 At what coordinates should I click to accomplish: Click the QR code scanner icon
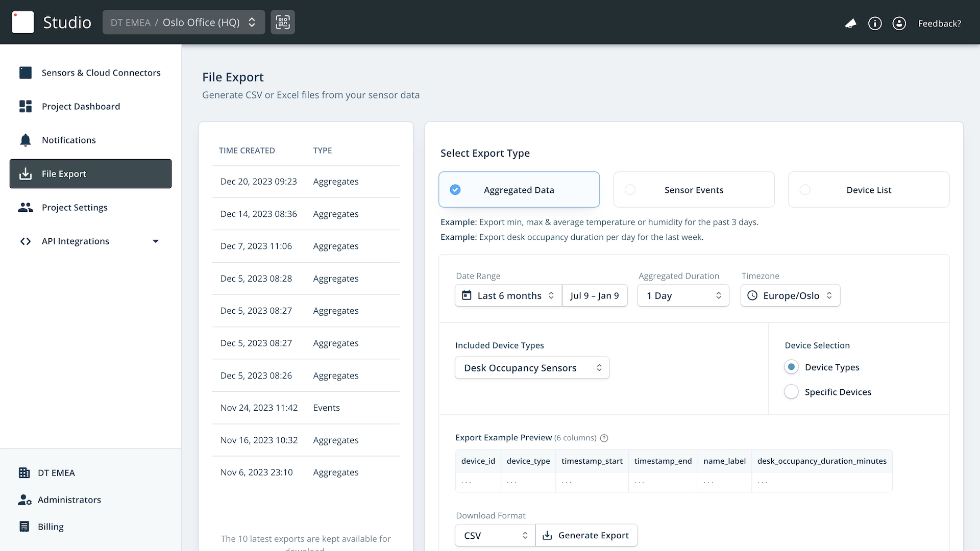click(x=282, y=22)
